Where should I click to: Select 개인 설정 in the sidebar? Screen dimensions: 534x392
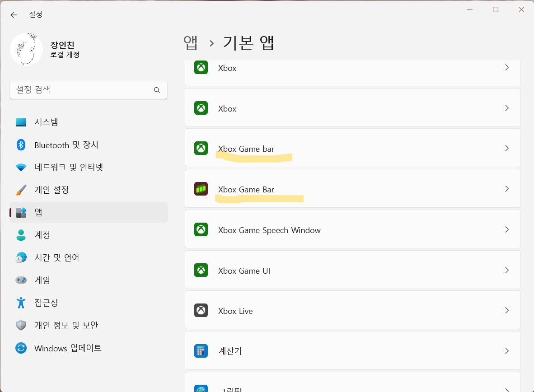[89, 190]
